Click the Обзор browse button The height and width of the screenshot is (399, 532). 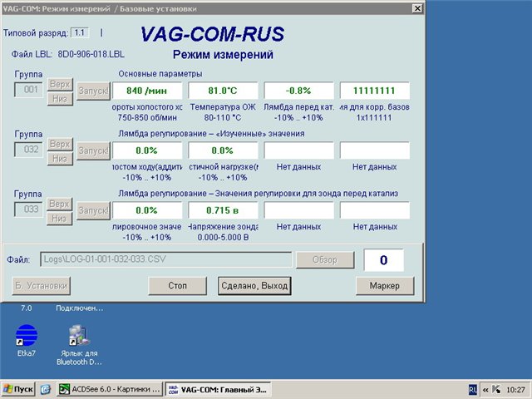pyautogui.click(x=325, y=260)
